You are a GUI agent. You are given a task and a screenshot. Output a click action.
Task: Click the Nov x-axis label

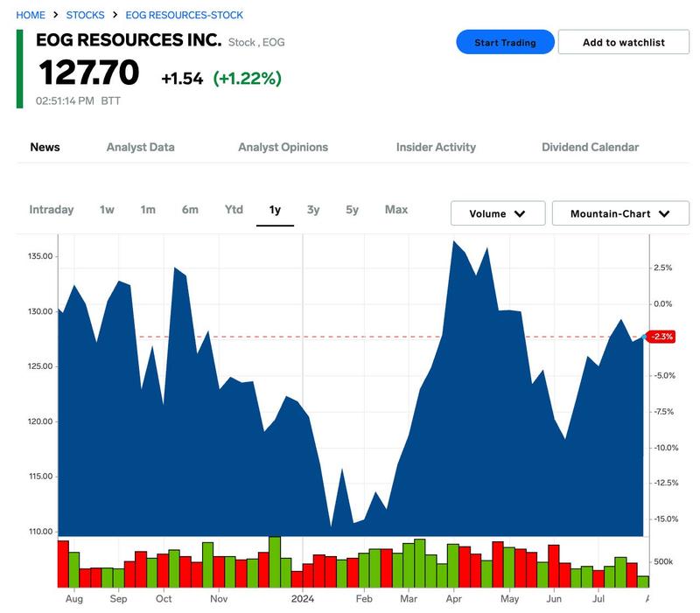(x=219, y=599)
